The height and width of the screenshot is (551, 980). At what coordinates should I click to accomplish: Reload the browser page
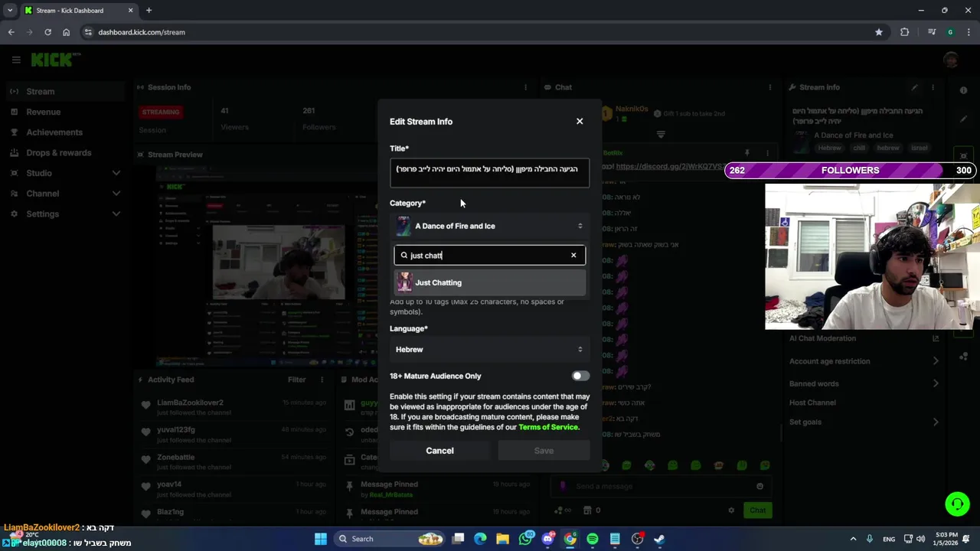point(47,32)
